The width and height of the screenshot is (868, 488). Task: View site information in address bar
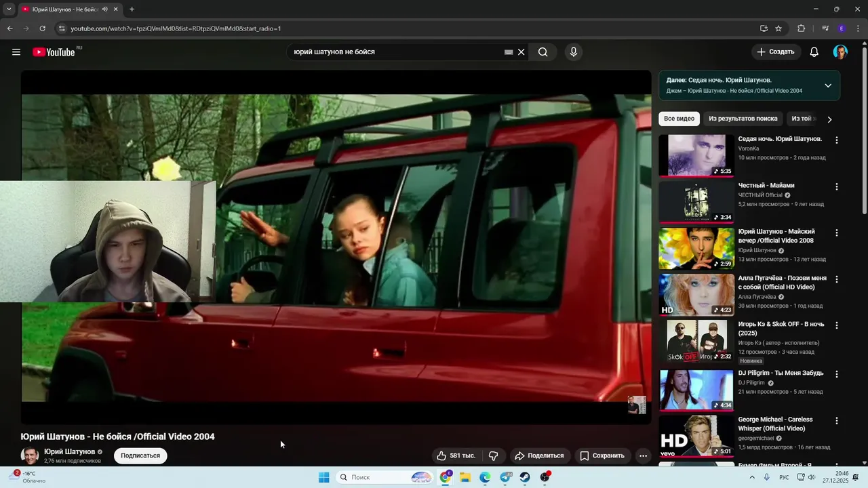62,28
